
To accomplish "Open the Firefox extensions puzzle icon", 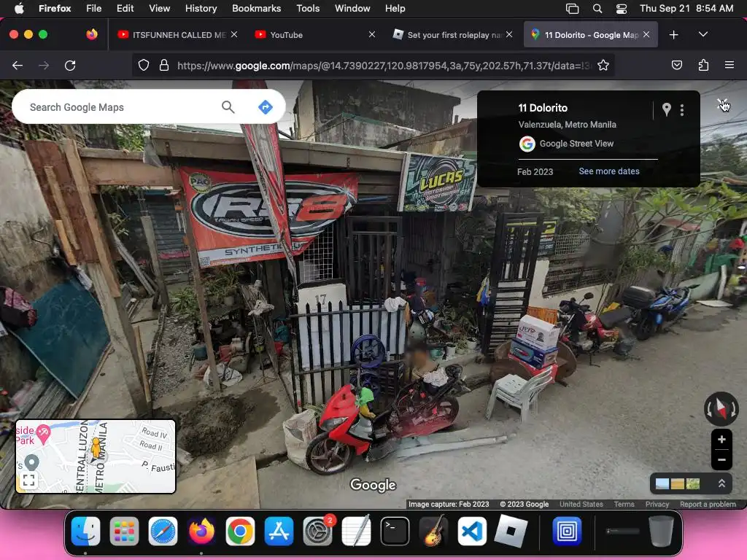I will [703, 65].
